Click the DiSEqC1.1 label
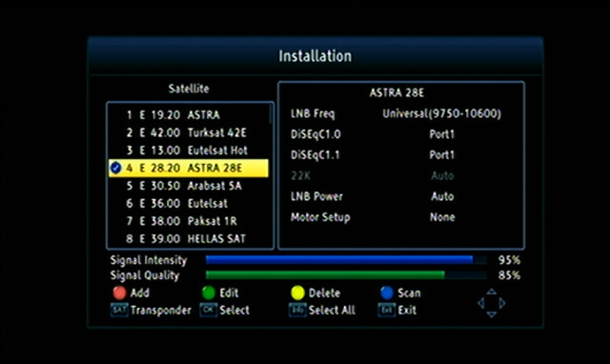Image resolution: width=610 pixels, height=364 pixels. [315, 155]
